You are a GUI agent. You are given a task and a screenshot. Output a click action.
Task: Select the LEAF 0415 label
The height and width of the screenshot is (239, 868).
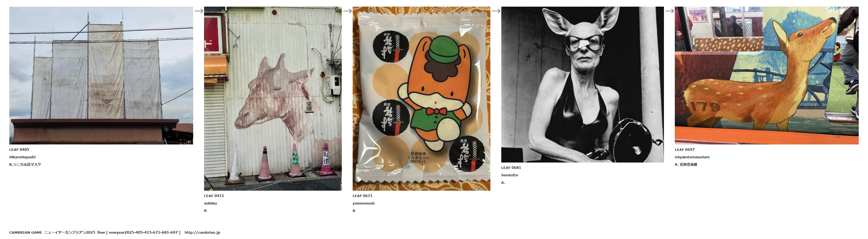coord(214,195)
